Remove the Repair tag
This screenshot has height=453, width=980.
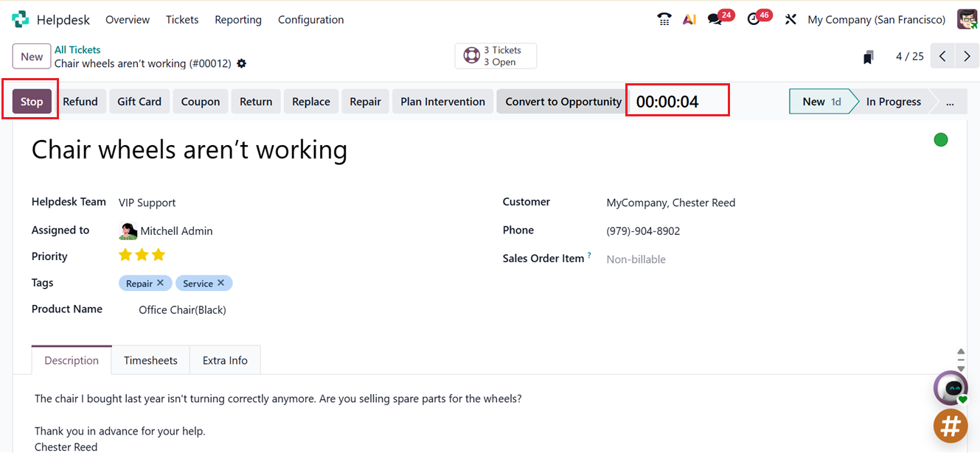click(x=161, y=283)
